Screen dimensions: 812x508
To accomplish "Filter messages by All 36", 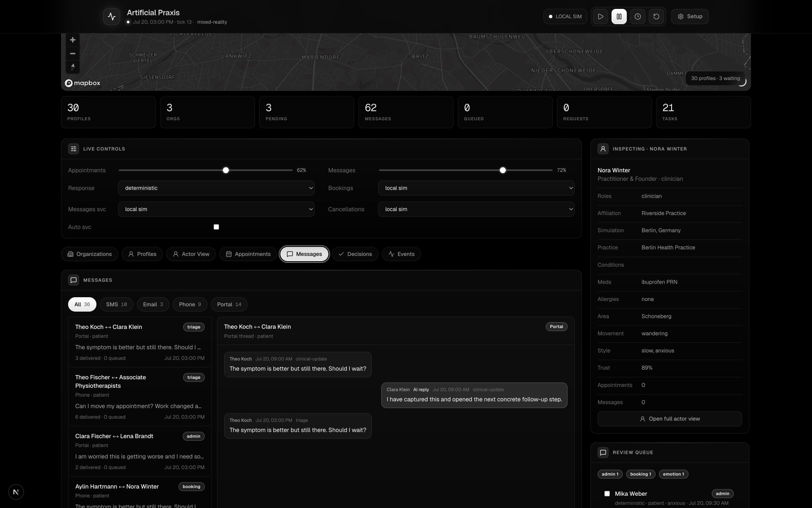I will pyautogui.click(x=82, y=304).
